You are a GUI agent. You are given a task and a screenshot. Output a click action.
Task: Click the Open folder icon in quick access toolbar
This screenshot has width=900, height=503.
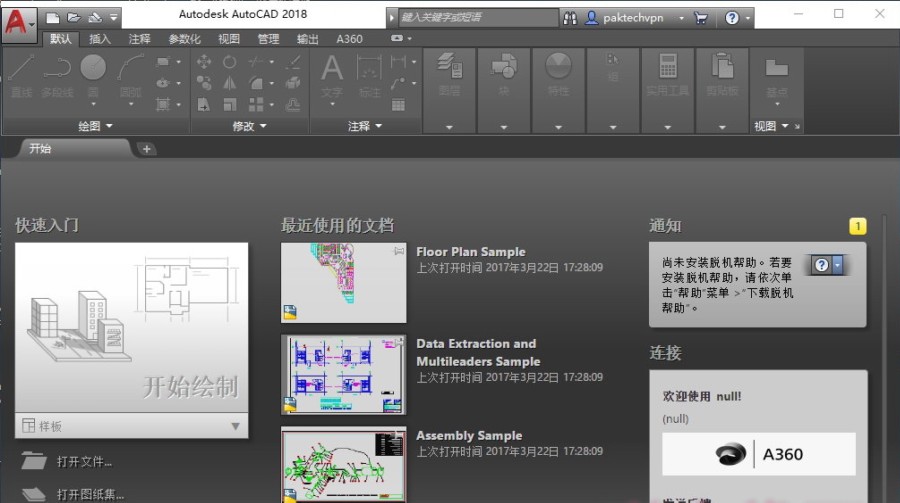coord(72,17)
